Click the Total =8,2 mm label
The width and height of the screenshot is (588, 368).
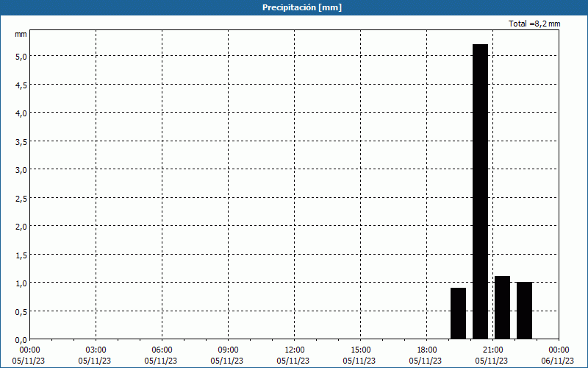click(534, 24)
